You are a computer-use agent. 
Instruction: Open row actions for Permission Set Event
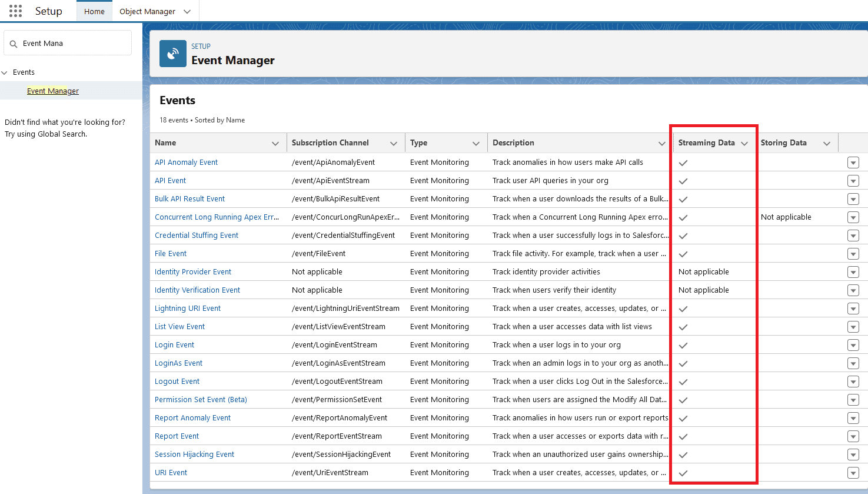(x=853, y=400)
